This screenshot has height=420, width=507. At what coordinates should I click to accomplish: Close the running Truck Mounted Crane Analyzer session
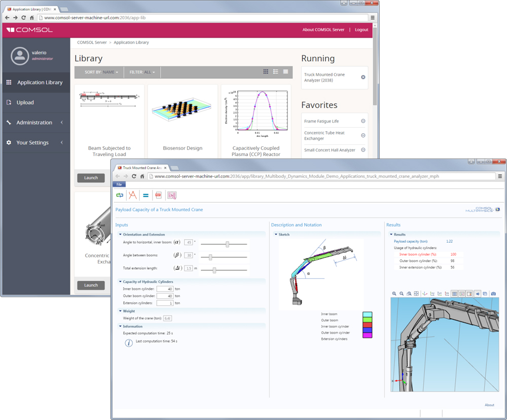(x=363, y=77)
